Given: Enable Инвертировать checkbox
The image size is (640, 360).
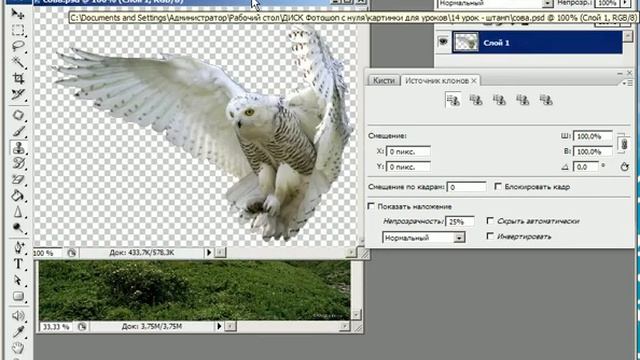Looking at the screenshot, I should point(490,236).
